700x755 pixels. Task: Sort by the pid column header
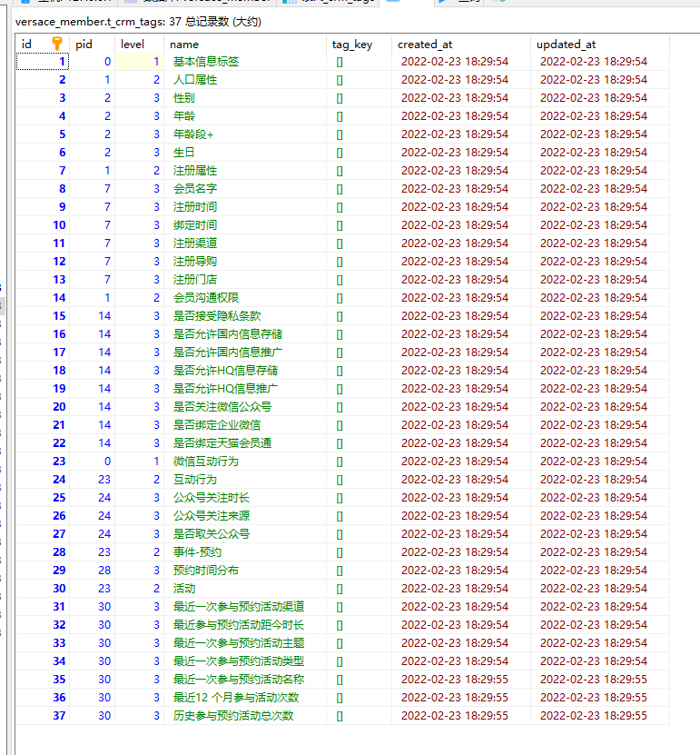click(92, 45)
